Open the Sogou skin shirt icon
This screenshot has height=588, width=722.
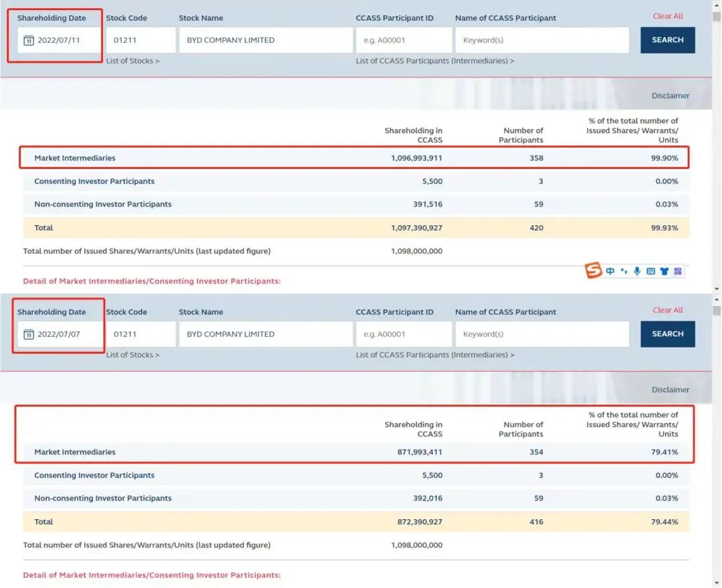664,271
